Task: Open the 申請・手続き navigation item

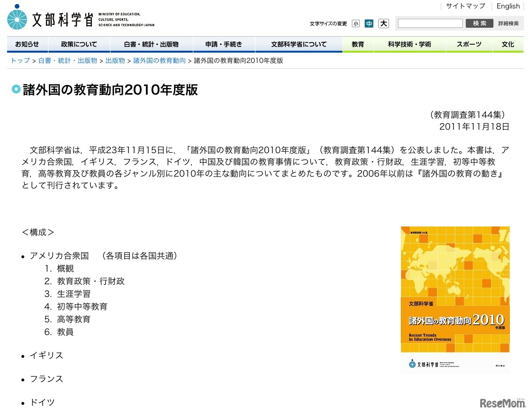Action: click(224, 44)
